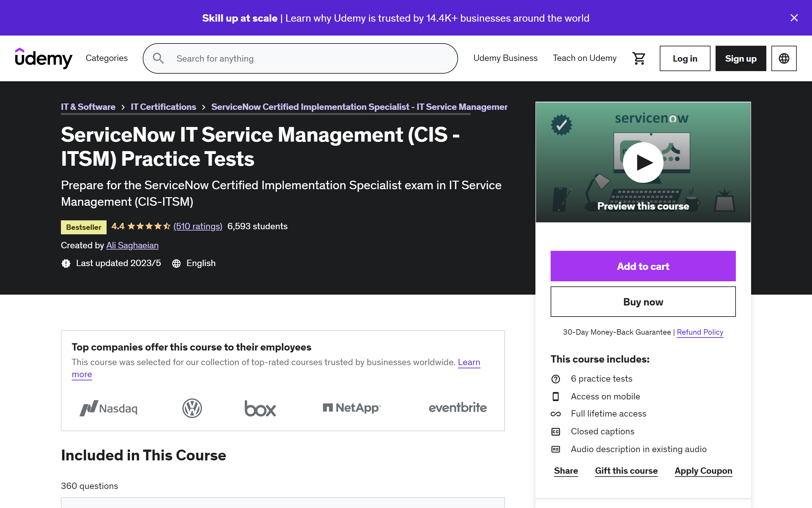
Task: Click the 30-Day Money-Back Guarantee text
Action: coord(617,332)
